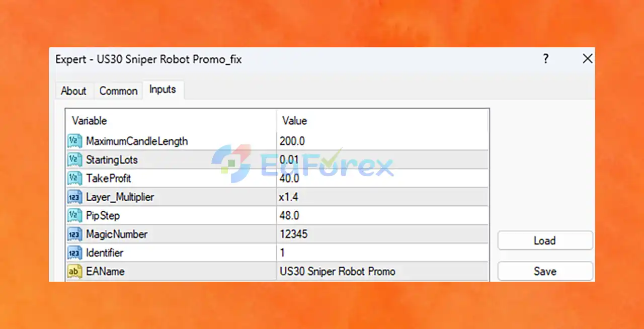
Task: Click the EAName string type icon
Action: point(74,272)
